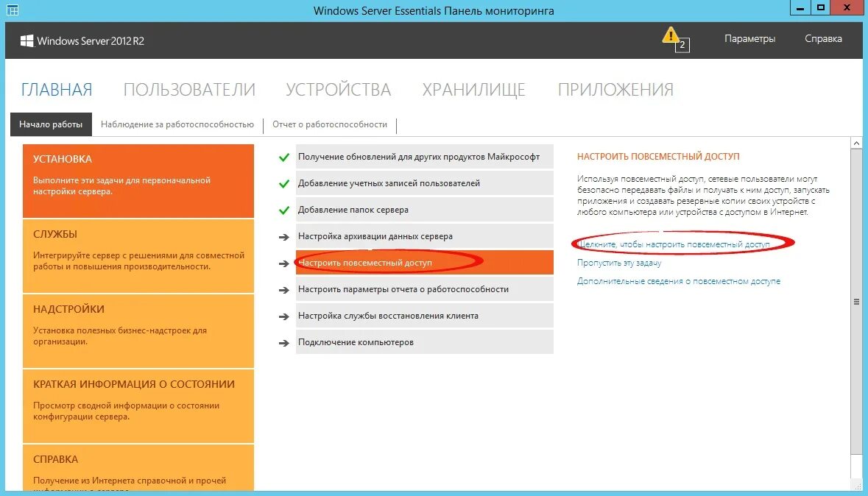
Task: Switch to the ПОЛЬЗОВАТЕЛИ section
Action: [189, 90]
